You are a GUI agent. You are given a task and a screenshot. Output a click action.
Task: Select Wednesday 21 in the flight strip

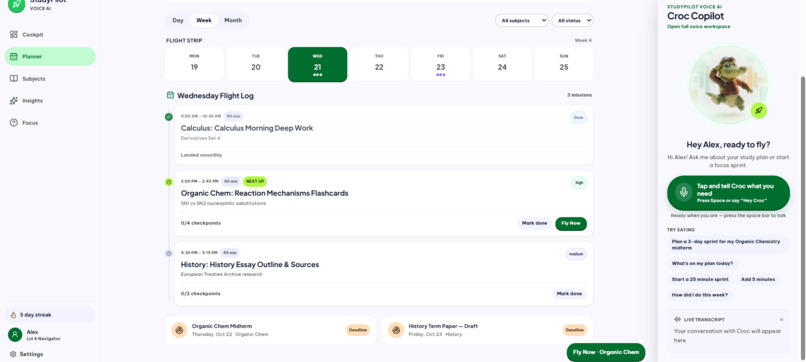[x=318, y=64]
